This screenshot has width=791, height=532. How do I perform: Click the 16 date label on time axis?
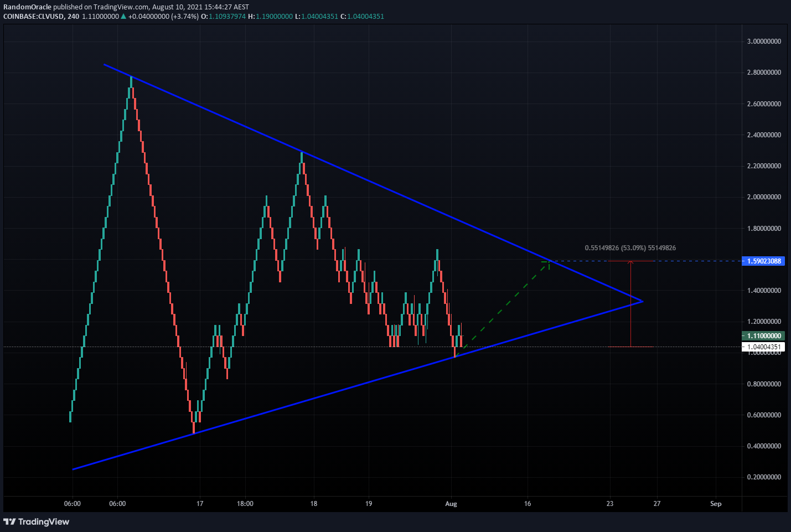(x=528, y=504)
